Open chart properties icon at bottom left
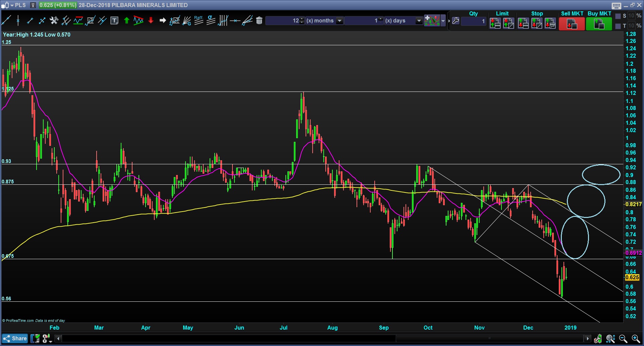 35,339
